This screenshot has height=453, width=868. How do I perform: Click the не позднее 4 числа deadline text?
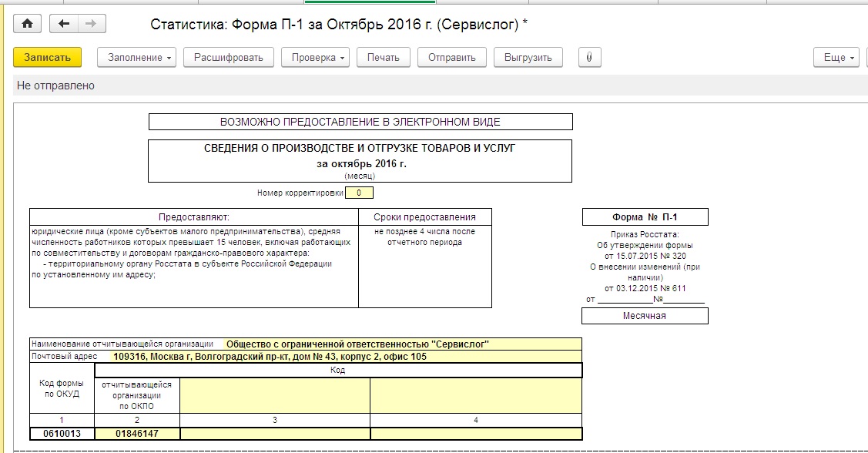click(424, 237)
